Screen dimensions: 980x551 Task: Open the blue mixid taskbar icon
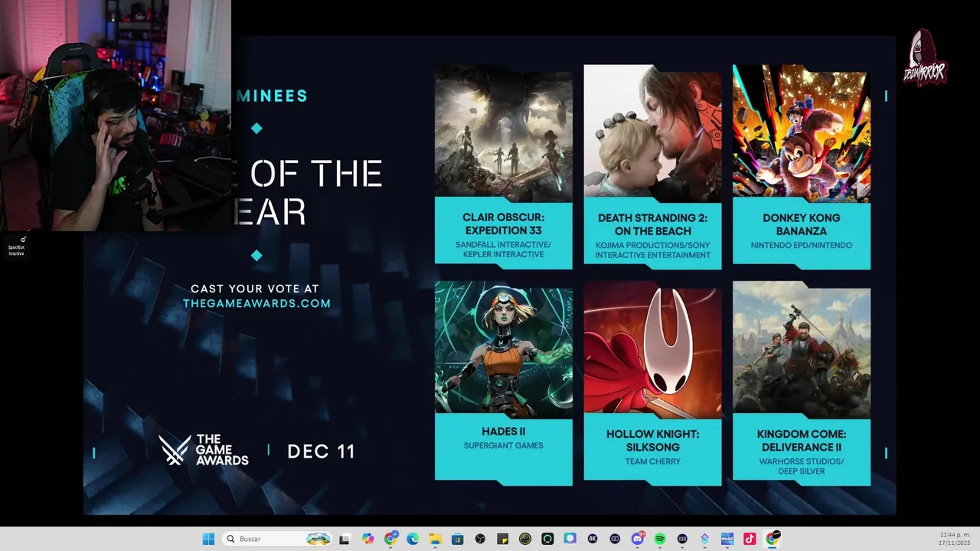(x=727, y=539)
